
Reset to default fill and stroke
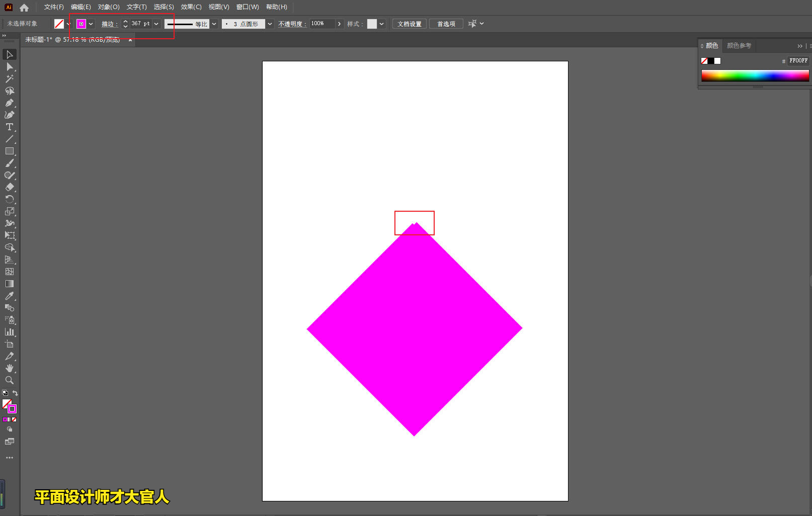coord(5,393)
